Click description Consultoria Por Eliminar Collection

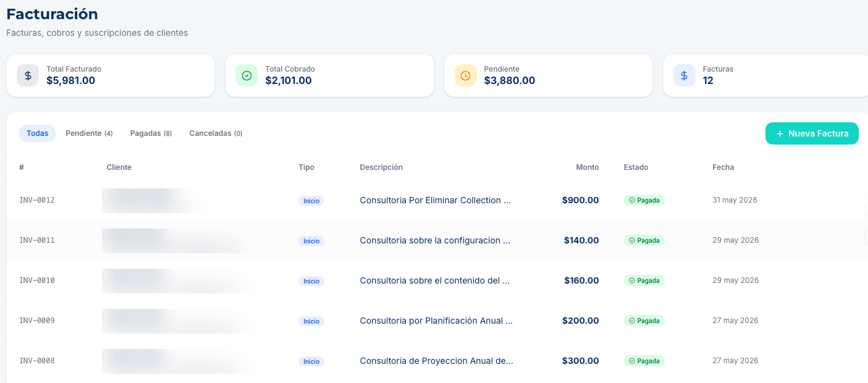point(436,200)
